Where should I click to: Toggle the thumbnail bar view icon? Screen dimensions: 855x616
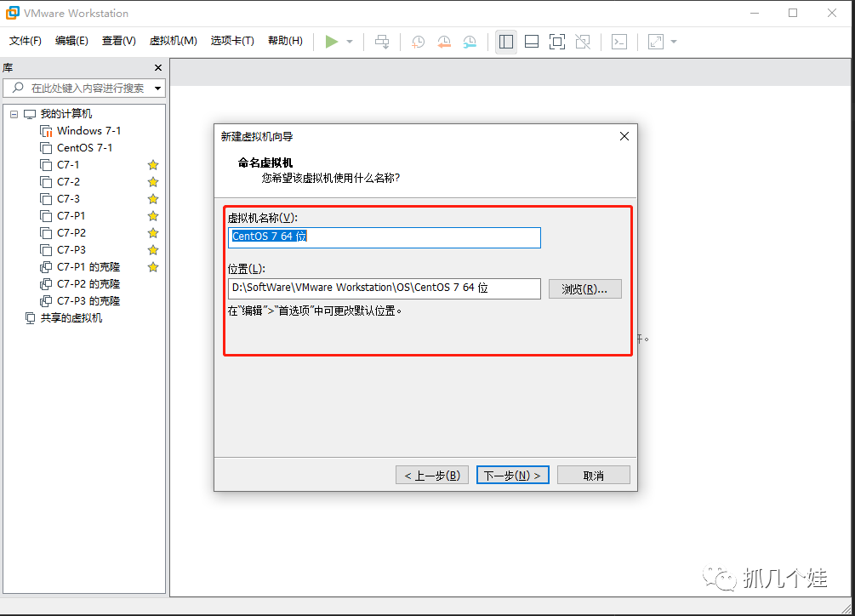point(532,42)
